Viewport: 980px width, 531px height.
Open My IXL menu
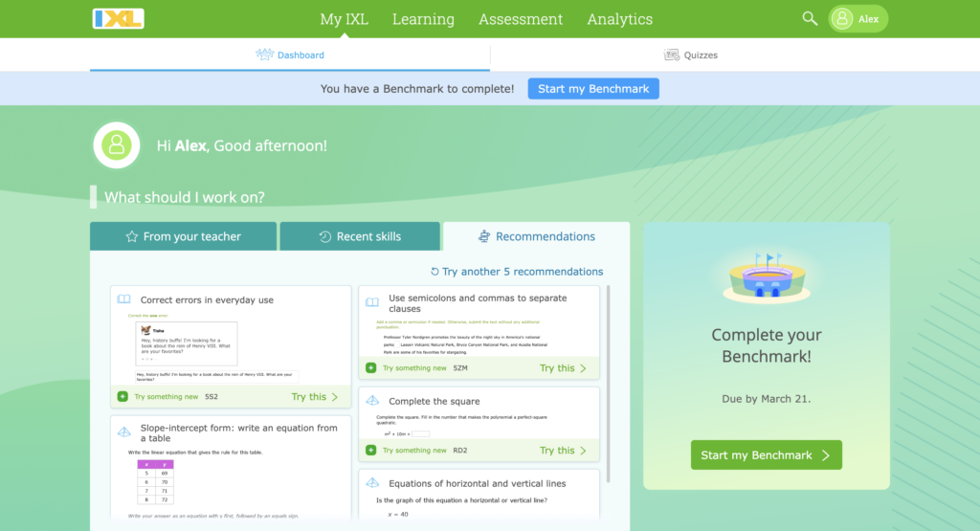tap(344, 19)
